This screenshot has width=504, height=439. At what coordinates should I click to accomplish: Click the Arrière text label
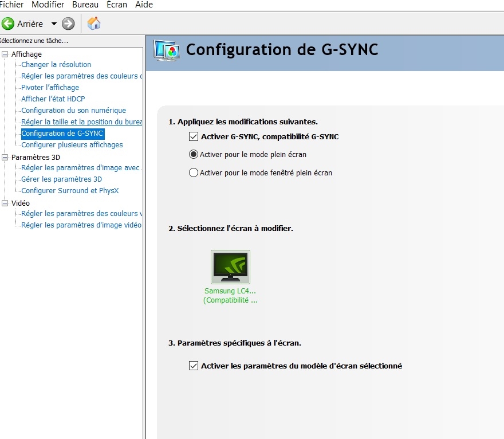pos(30,24)
